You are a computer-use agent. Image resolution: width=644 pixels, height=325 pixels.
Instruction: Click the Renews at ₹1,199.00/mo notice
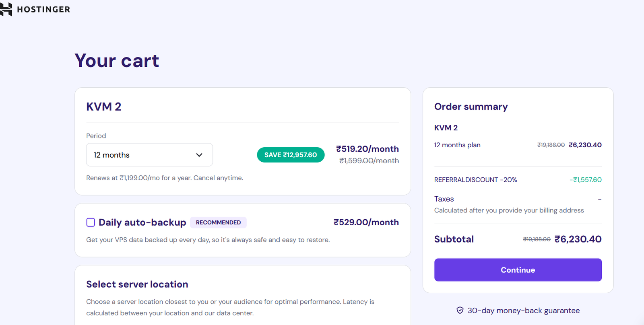tap(164, 178)
